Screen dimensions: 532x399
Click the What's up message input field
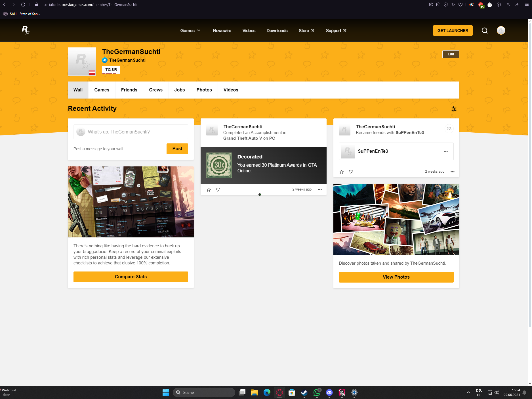click(x=131, y=132)
